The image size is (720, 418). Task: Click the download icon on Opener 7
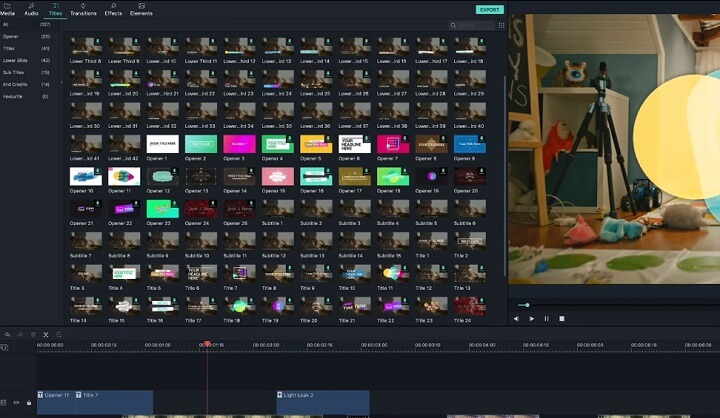coord(405,139)
